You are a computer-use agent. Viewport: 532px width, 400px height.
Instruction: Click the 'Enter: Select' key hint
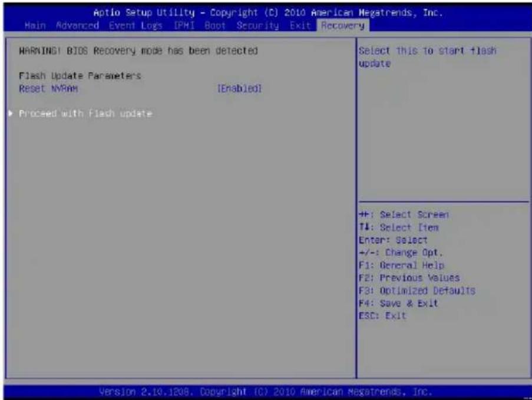pyautogui.click(x=393, y=240)
